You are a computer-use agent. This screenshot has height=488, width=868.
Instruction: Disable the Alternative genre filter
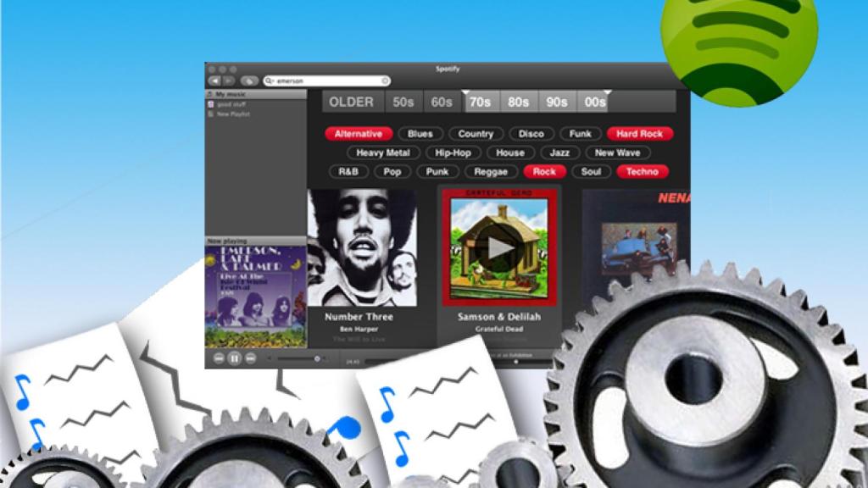click(359, 134)
